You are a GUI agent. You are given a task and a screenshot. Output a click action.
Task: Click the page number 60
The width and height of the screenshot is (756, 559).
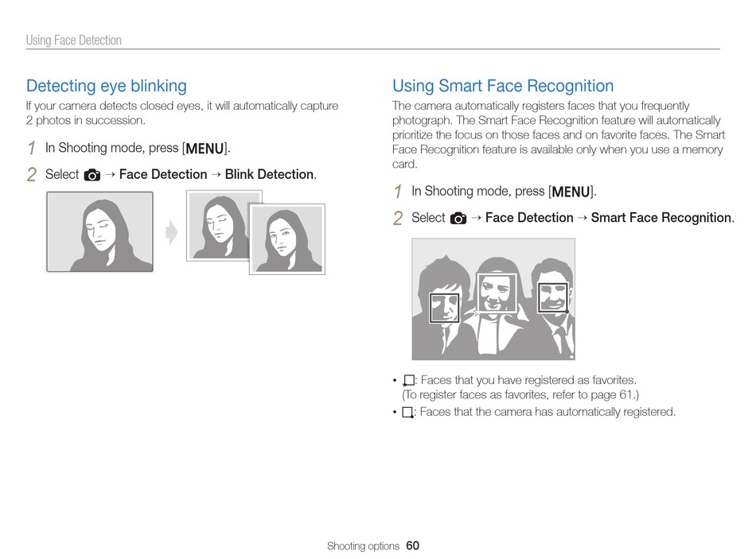pyautogui.click(x=413, y=545)
